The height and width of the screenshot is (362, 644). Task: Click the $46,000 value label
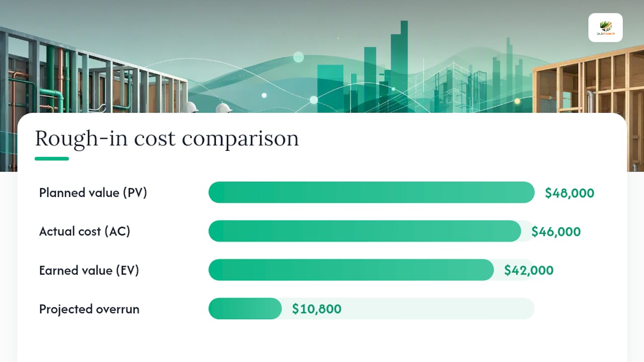coord(556,232)
